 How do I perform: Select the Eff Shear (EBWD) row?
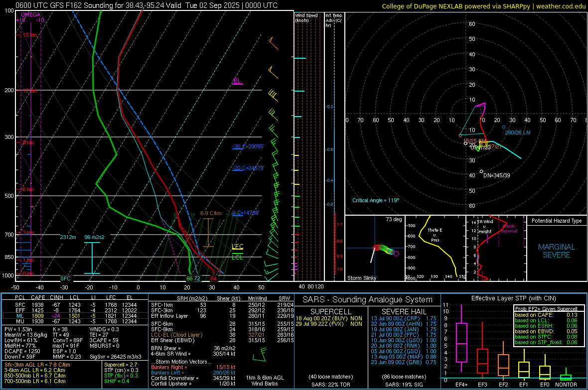(x=222, y=341)
